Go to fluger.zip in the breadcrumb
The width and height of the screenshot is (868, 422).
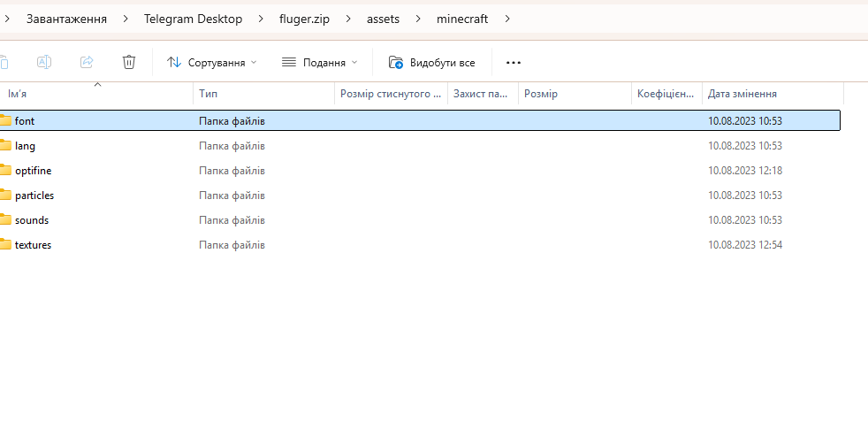point(304,19)
